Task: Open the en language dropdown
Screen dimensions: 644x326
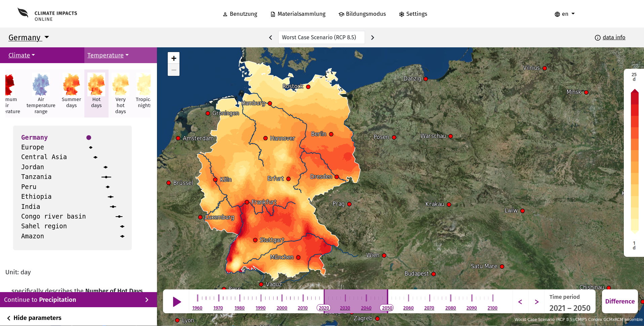Action: click(x=565, y=14)
